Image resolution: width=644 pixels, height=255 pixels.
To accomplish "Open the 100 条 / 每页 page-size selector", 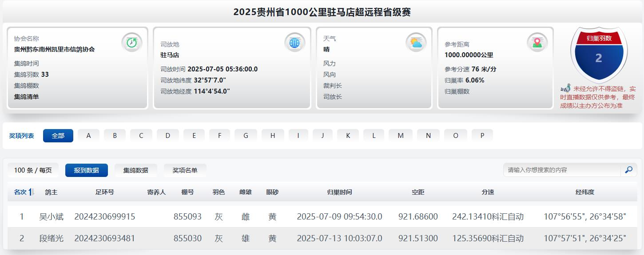I will (33, 170).
